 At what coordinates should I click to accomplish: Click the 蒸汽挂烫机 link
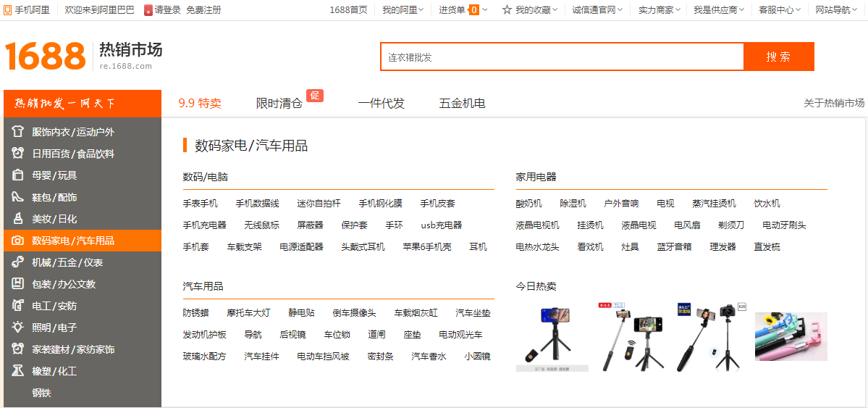[x=714, y=204]
